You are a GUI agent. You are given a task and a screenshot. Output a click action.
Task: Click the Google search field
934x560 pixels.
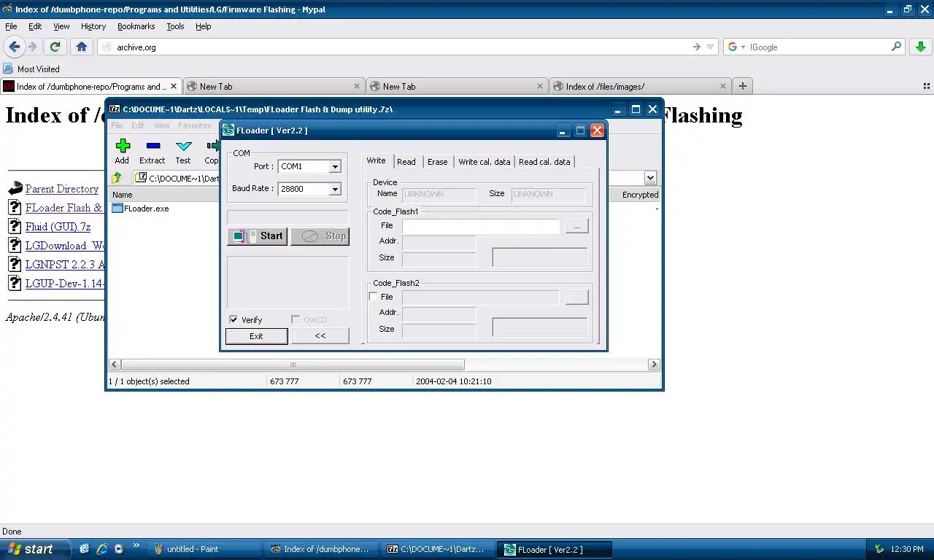(819, 47)
